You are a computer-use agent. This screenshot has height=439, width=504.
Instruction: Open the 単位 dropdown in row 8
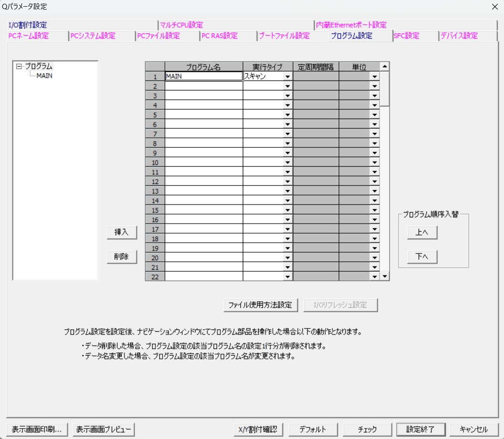(x=374, y=143)
